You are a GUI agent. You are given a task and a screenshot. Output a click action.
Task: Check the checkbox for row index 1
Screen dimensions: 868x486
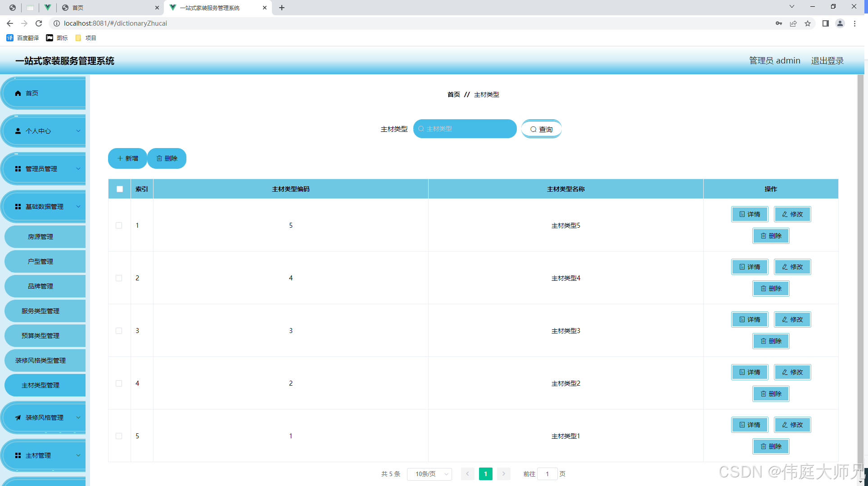click(x=119, y=225)
